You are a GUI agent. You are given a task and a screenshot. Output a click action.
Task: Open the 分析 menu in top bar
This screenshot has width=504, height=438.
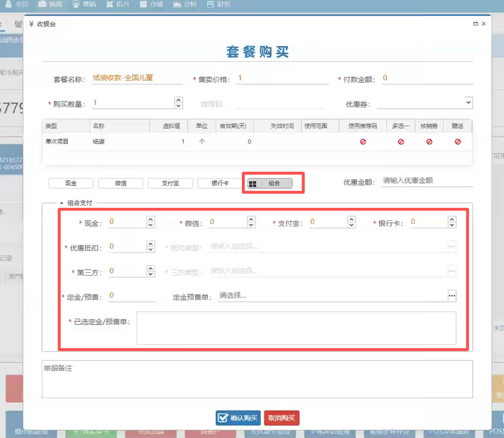pos(185,4)
